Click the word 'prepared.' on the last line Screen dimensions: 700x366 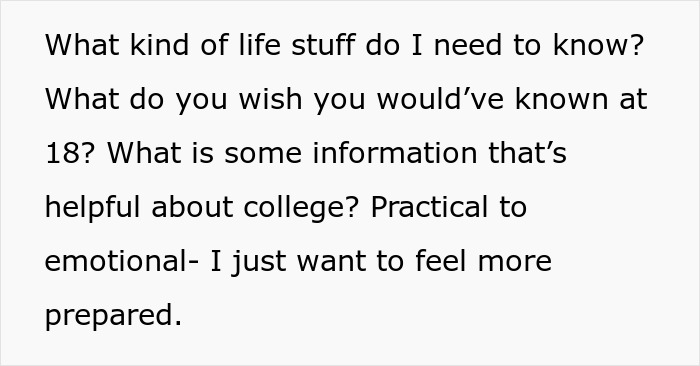pyautogui.click(x=113, y=316)
